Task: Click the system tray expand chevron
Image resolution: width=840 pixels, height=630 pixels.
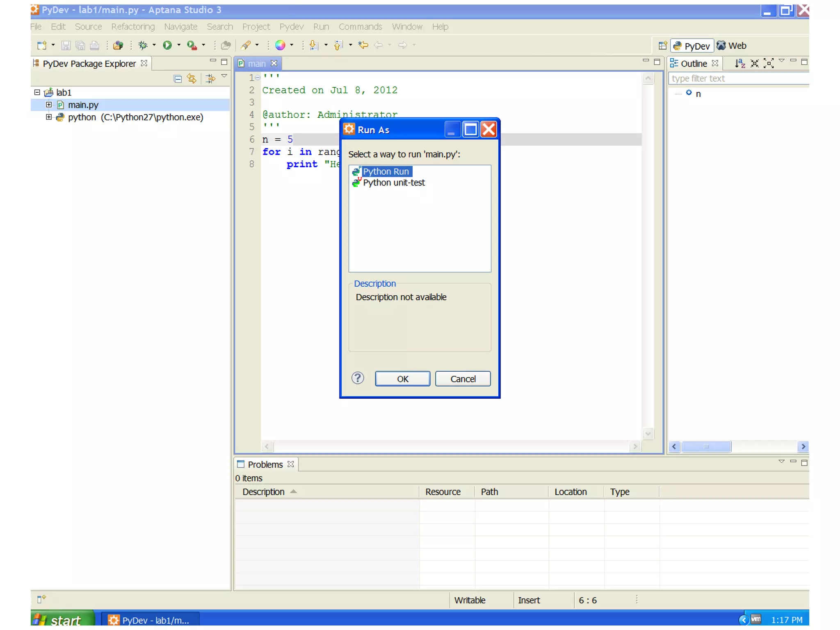Action: click(743, 619)
